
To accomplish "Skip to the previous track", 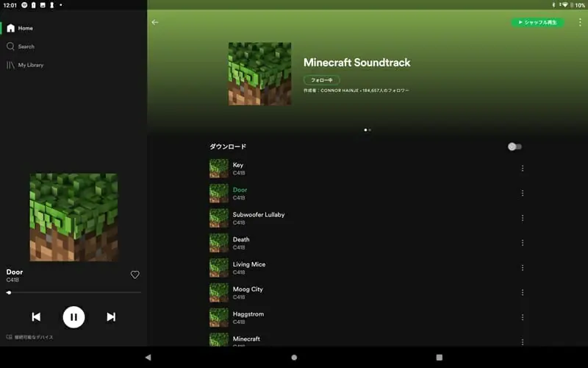I will (36, 316).
